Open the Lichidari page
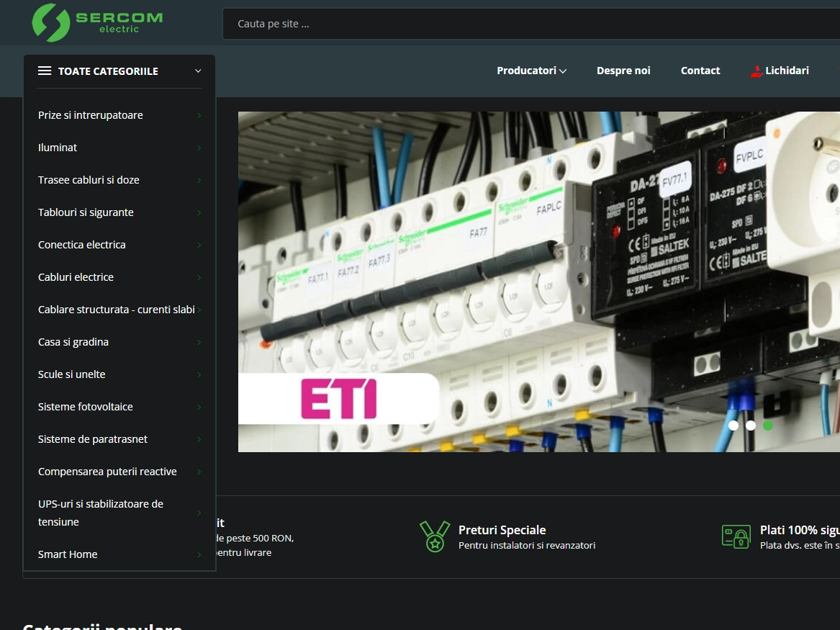The width and height of the screenshot is (840, 630). coord(787,71)
